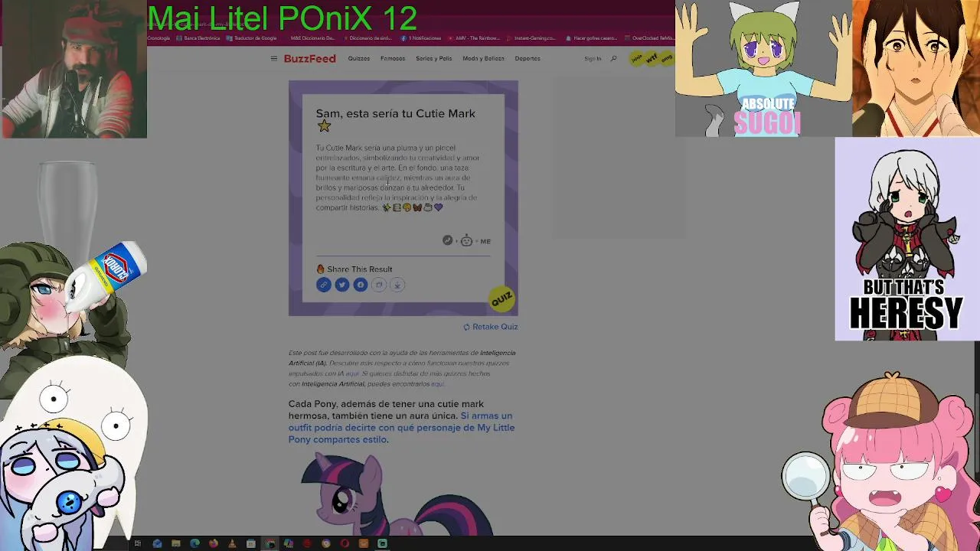Image resolution: width=980 pixels, height=551 pixels.
Task: Launch Firefox from the taskbar
Action: pyautogui.click(x=214, y=543)
